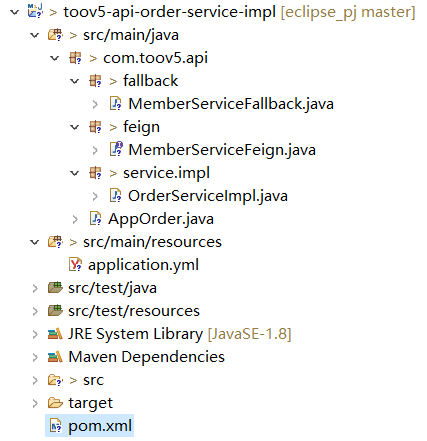The height and width of the screenshot is (441, 427).
Task: Collapse the toov5-api-order-service-impl project node
Action: [x=14, y=12]
